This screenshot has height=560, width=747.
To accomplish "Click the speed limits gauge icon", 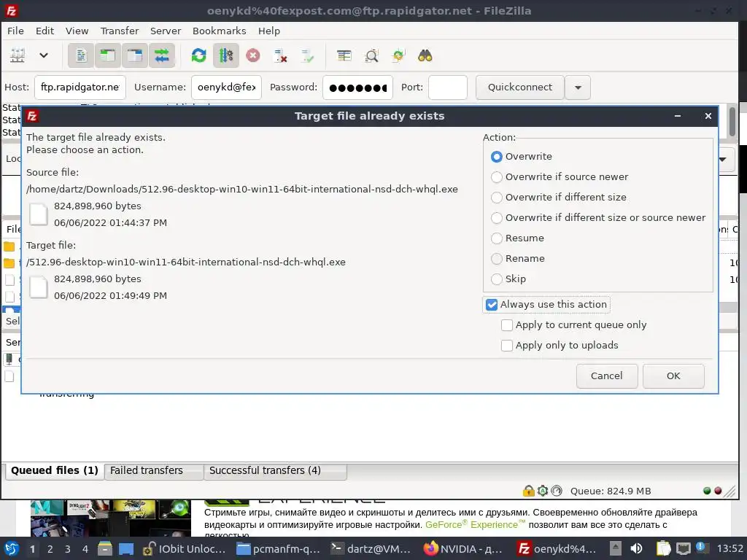I will 557,491.
